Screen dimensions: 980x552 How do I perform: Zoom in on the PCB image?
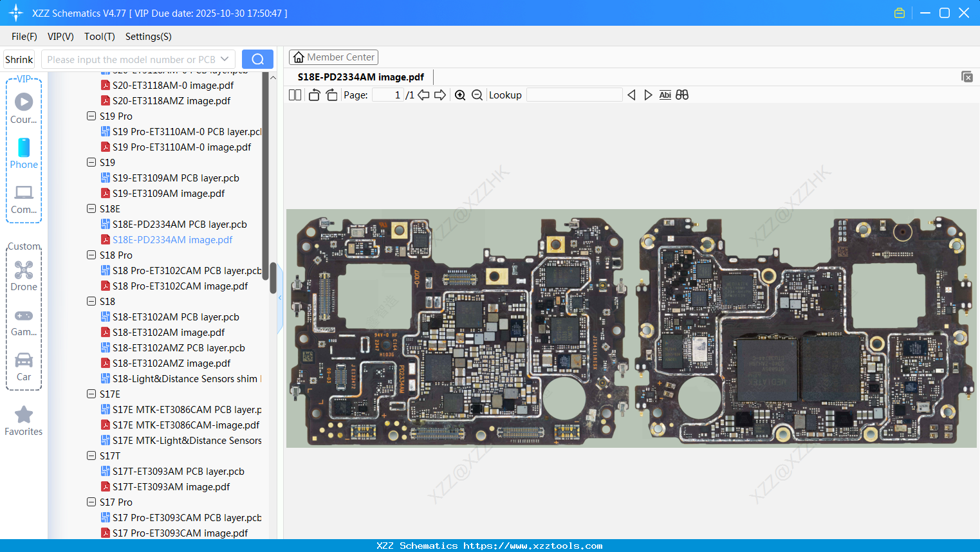click(460, 95)
